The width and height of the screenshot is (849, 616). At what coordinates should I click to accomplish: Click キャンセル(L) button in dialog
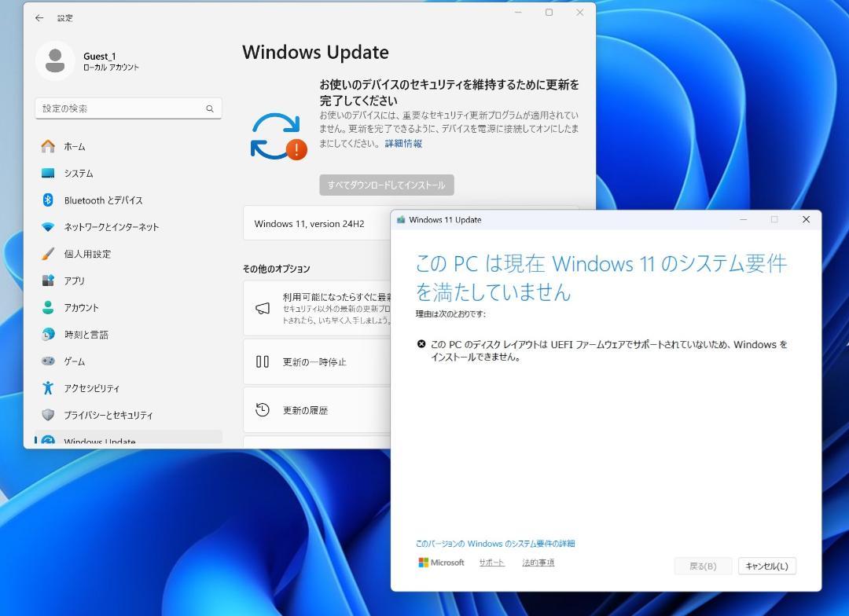point(766,566)
